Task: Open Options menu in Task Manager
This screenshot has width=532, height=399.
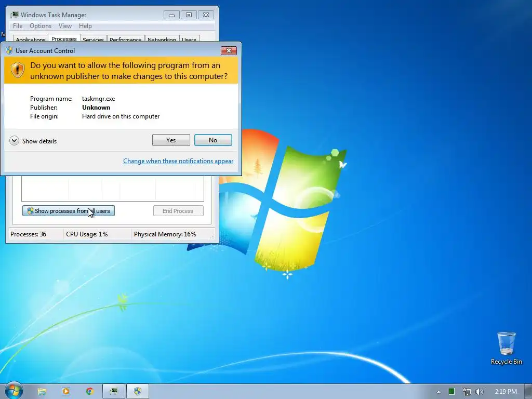Action: pyautogui.click(x=41, y=26)
